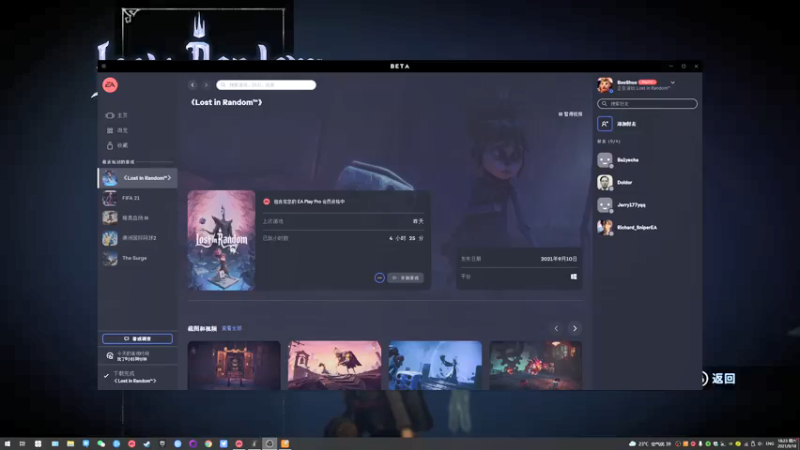Screen dimensions: 800x450
Task: Click the Lost in Random cover art
Action: (x=221, y=240)
